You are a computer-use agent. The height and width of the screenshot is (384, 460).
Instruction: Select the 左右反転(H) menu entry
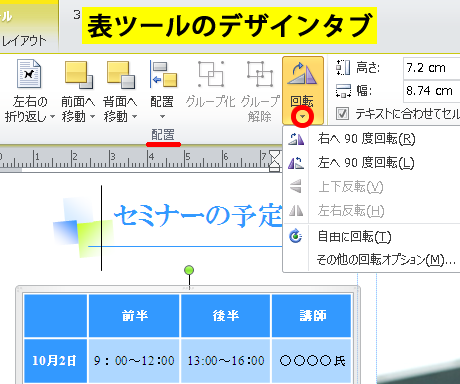[371, 211]
